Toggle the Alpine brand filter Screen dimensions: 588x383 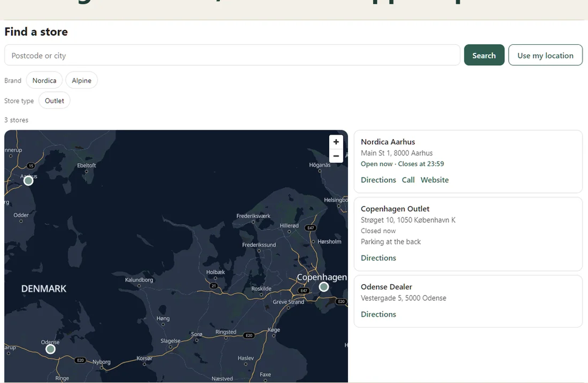point(81,80)
